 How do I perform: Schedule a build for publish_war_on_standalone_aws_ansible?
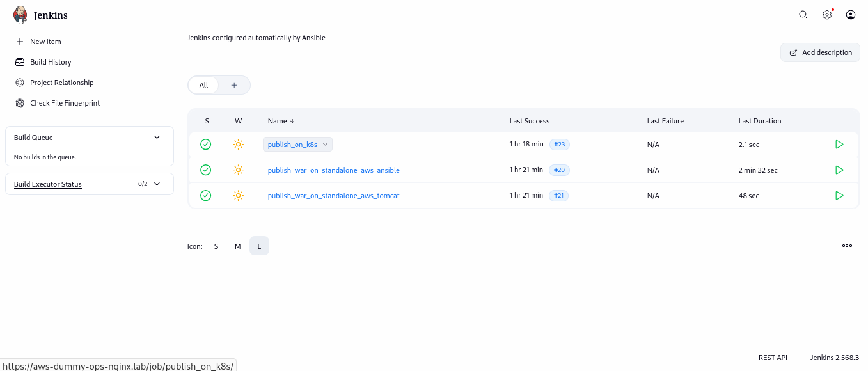tap(839, 170)
